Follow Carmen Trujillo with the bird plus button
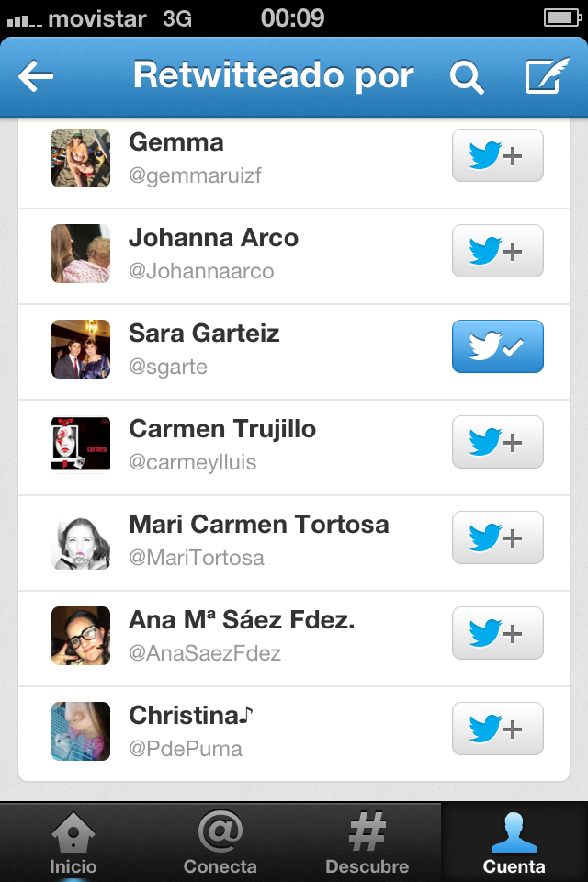588x882 pixels. 497,442
